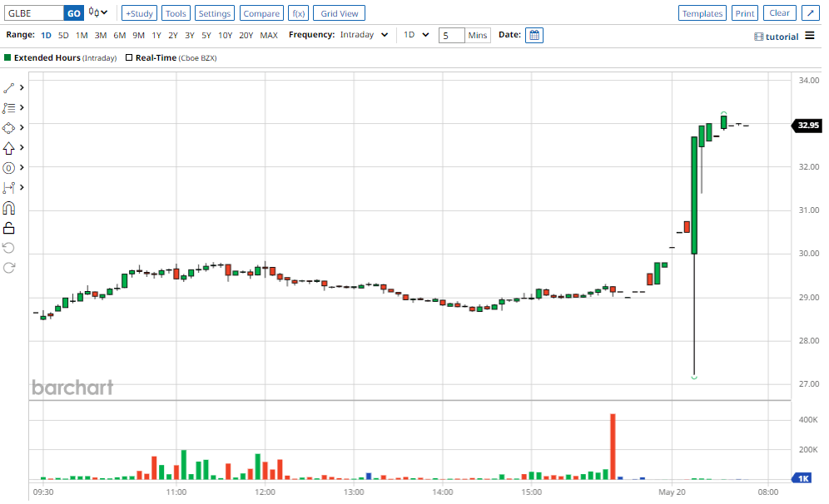Select the 5D range
This screenshot has width=829, height=504.
tap(63, 36)
